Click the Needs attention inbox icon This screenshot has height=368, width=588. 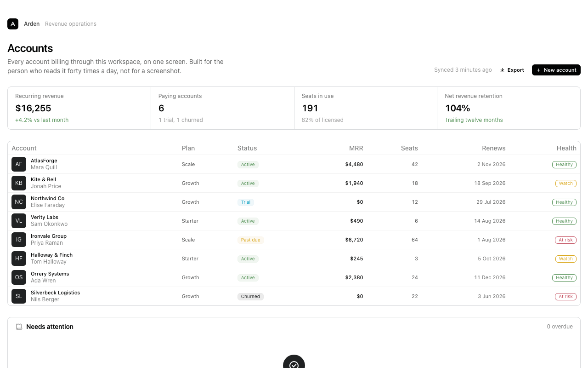click(x=19, y=327)
